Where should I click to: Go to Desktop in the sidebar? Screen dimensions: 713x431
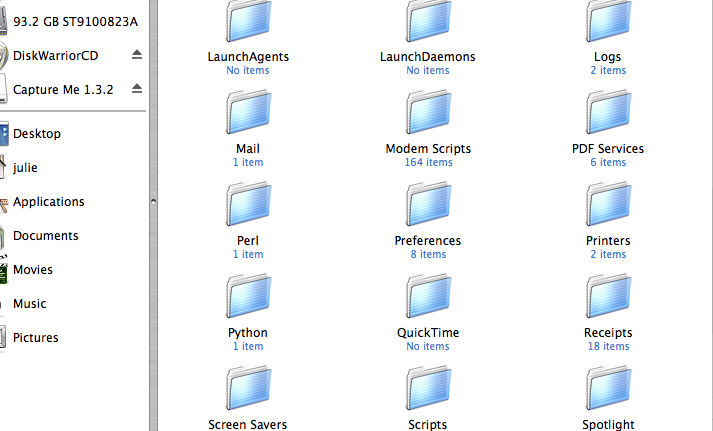(x=37, y=134)
